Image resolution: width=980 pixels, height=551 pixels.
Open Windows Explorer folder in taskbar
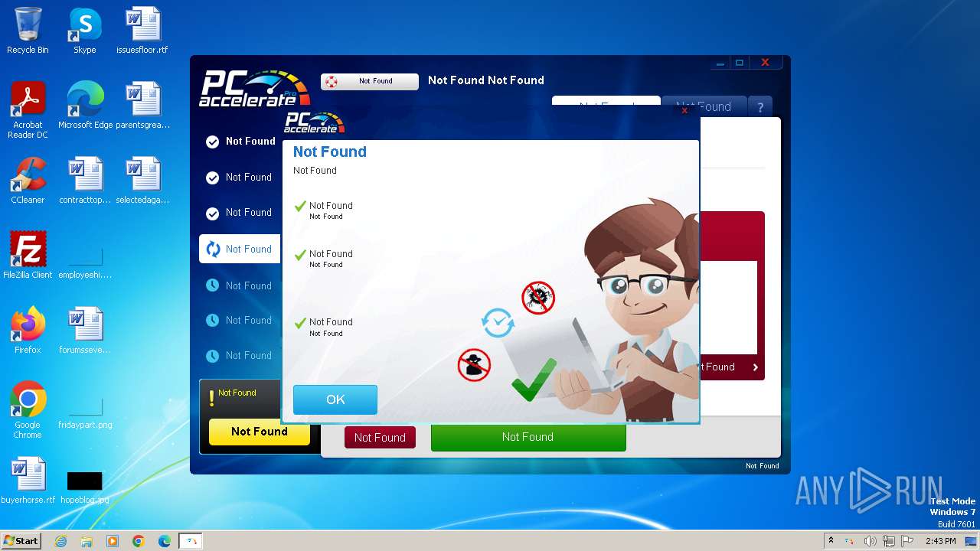coord(87,541)
